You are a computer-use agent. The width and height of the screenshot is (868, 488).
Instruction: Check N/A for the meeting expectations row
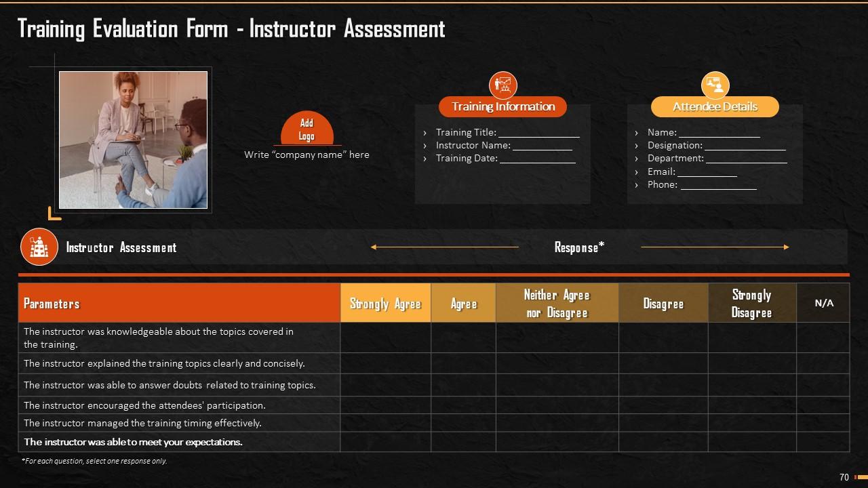tap(823, 441)
